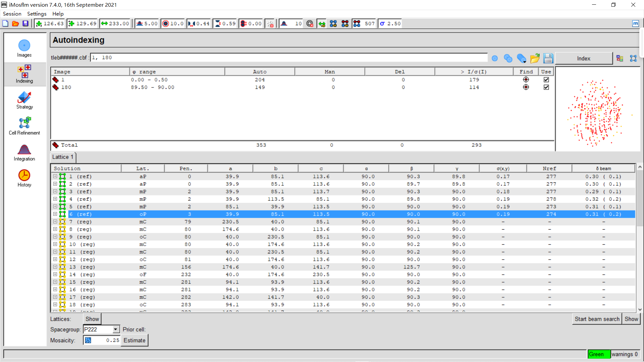
Task: Click open session folder icon
Action: [15, 23]
